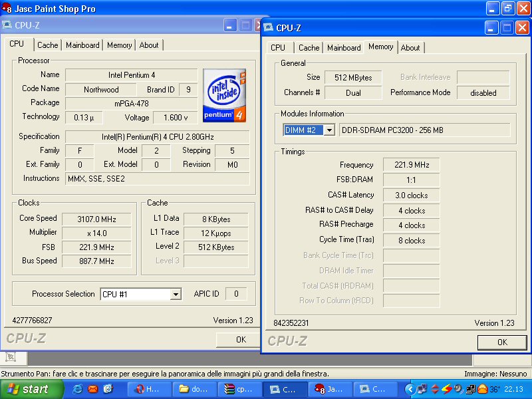The width and height of the screenshot is (532, 399).
Task: Open the Processor Selection CPU #1 dropdown
Action: [176, 294]
